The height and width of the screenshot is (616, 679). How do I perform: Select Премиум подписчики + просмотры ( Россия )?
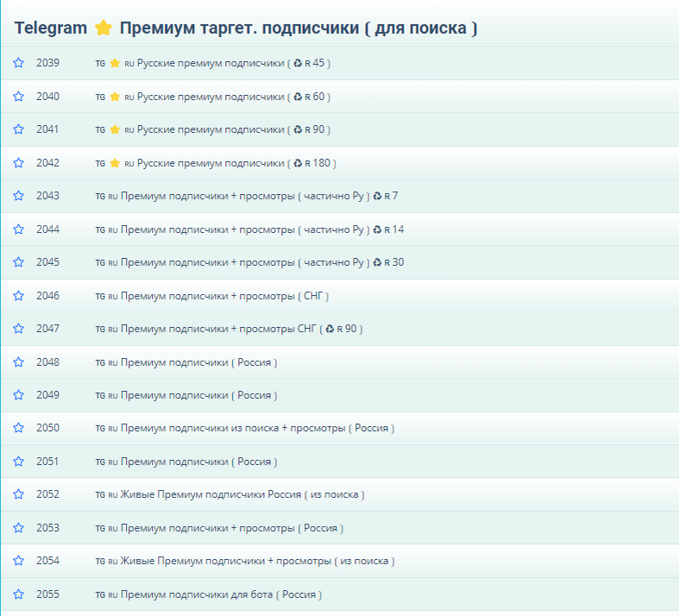(x=219, y=528)
